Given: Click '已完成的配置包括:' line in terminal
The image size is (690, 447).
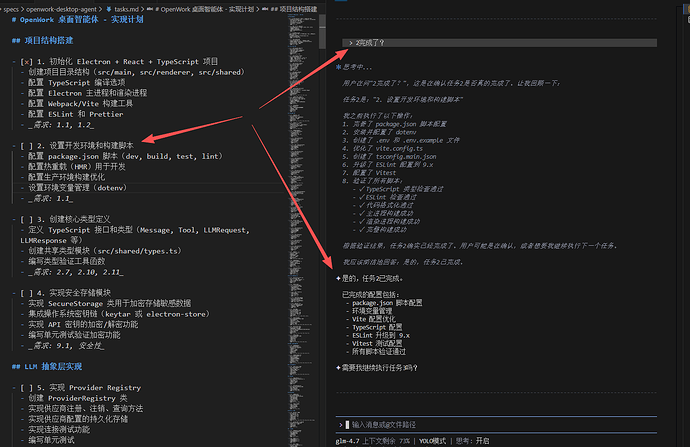Looking at the screenshot, I should point(371,295).
